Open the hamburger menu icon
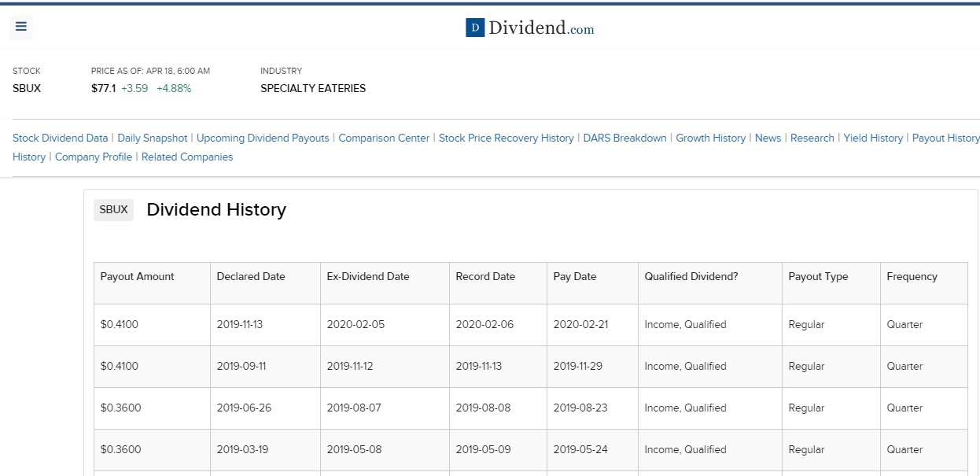Image resolution: width=980 pixels, height=476 pixels. tap(21, 27)
